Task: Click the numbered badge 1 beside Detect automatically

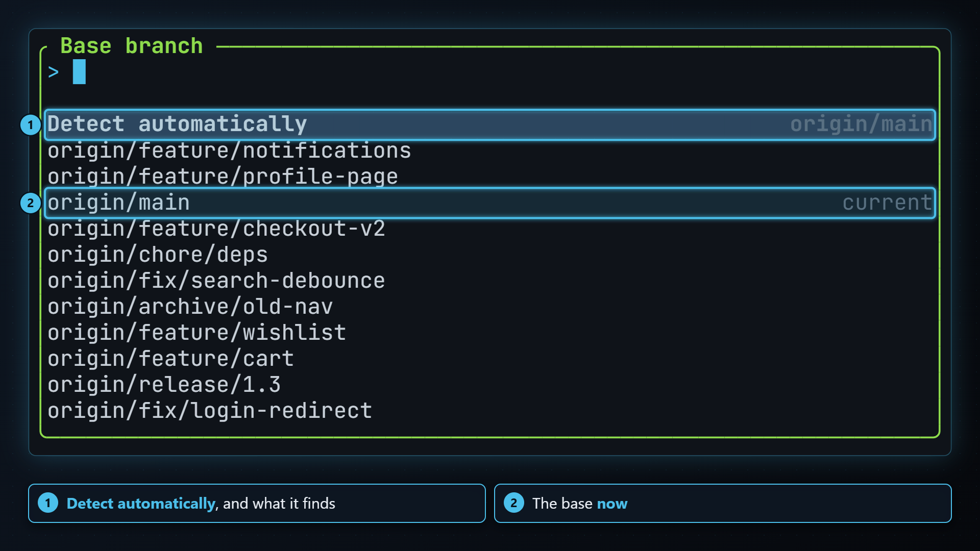Action: (30, 124)
